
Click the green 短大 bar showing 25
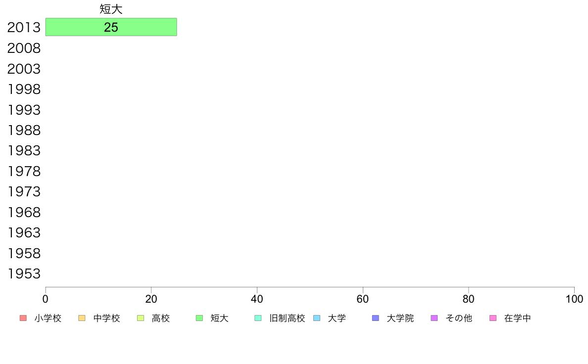coord(111,27)
